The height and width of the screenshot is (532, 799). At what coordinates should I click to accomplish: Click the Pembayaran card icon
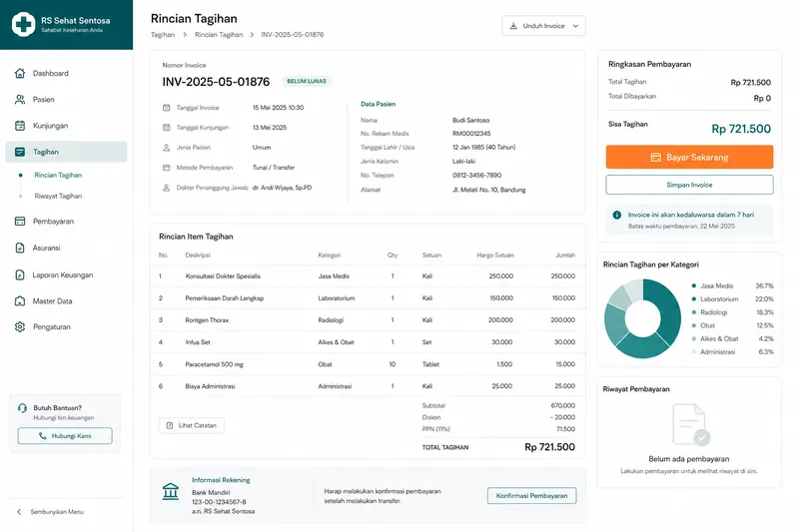pos(20,221)
